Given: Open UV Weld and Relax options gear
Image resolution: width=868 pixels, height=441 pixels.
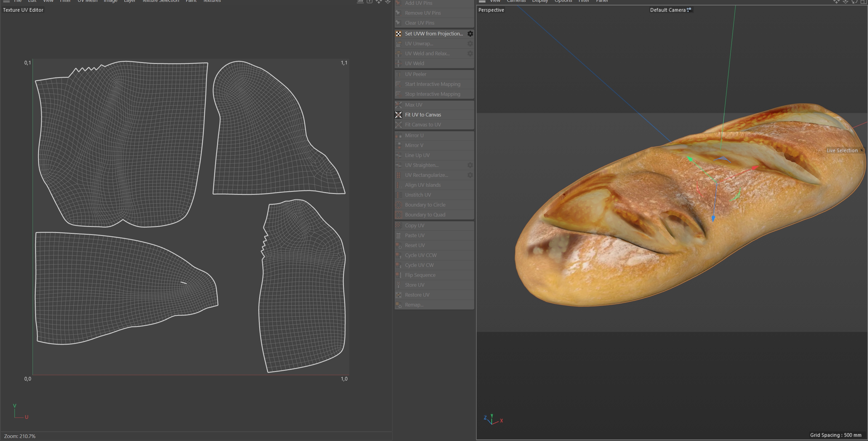Looking at the screenshot, I should tap(470, 53).
